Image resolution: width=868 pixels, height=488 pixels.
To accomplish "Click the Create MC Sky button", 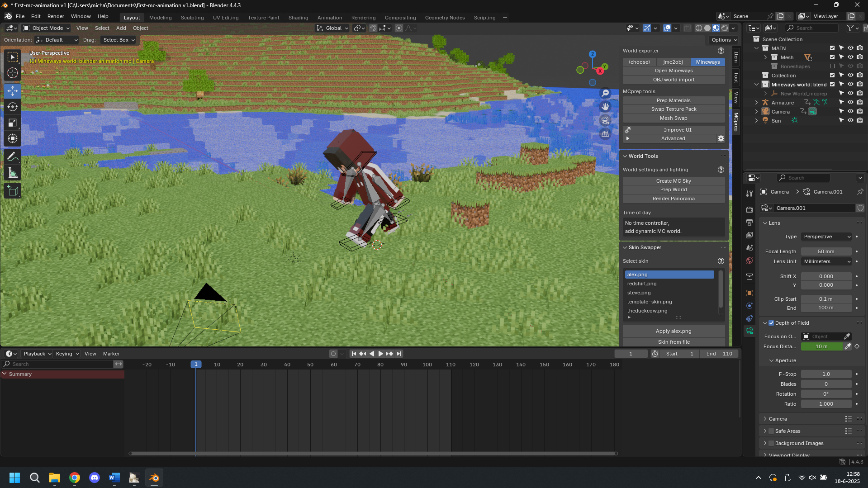I will point(673,181).
